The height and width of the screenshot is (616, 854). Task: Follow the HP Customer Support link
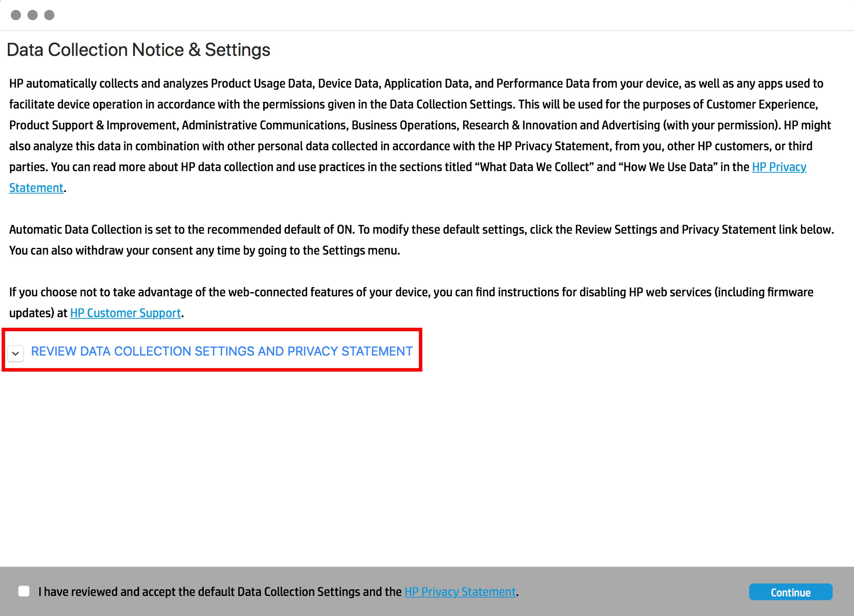pos(125,313)
